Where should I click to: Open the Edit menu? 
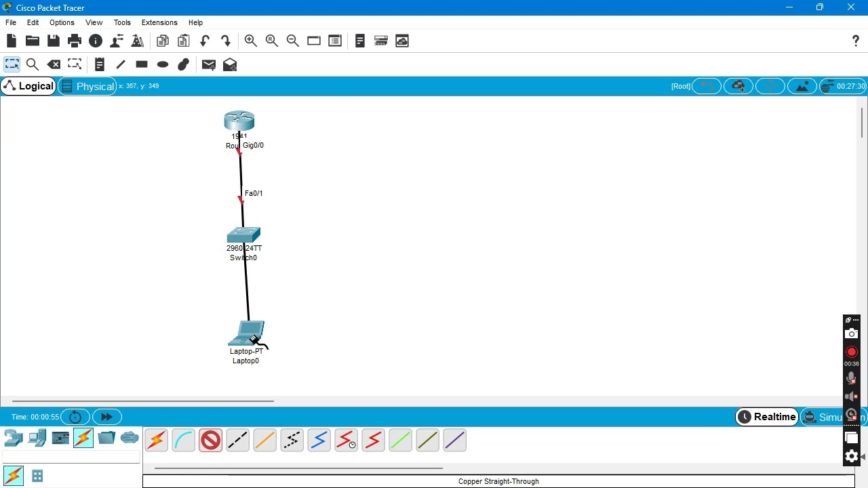point(33,22)
